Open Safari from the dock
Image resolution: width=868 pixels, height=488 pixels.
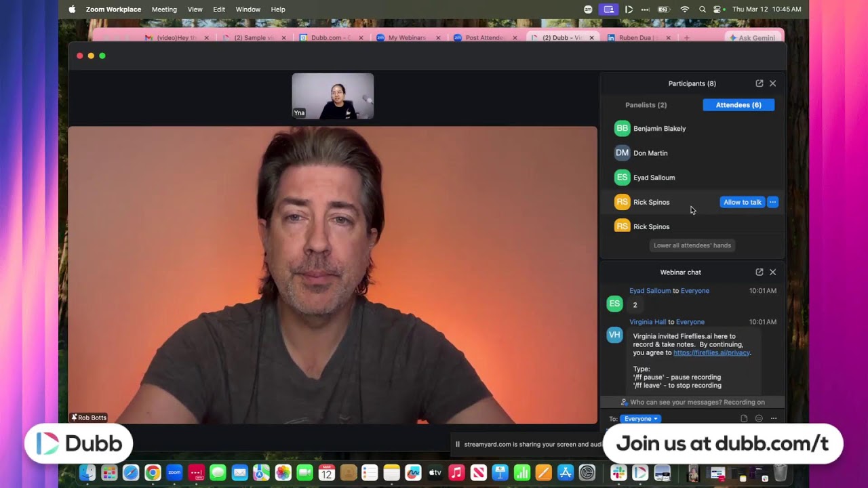coord(131,472)
